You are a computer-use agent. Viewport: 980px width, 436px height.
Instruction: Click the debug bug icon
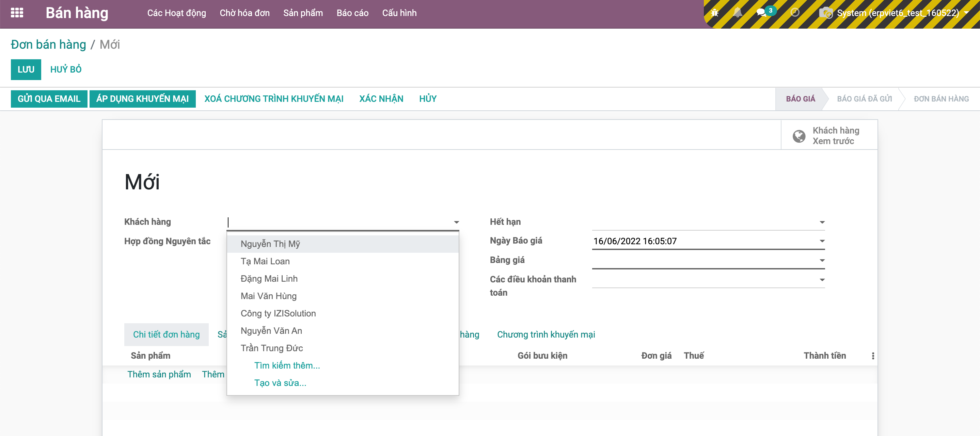coord(714,13)
